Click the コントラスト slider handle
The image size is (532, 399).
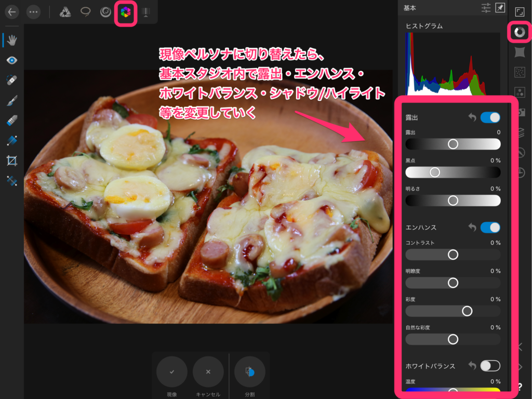[x=453, y=254]
